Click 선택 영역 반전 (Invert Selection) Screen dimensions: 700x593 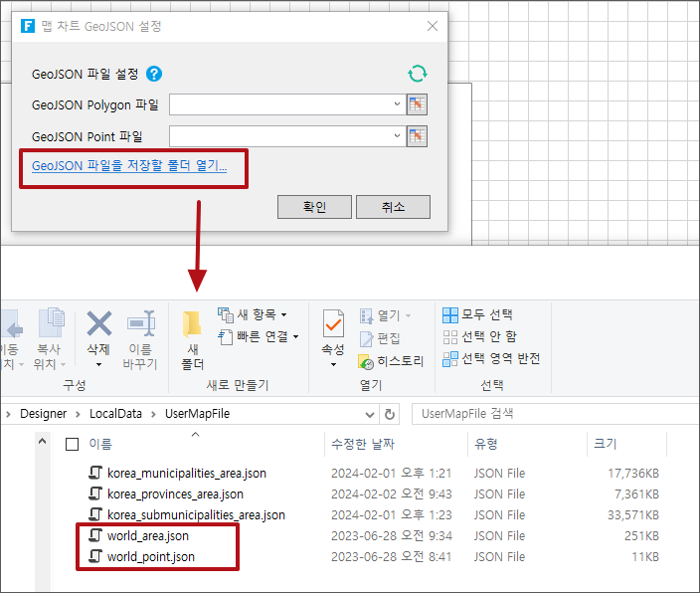click(491, 359)
